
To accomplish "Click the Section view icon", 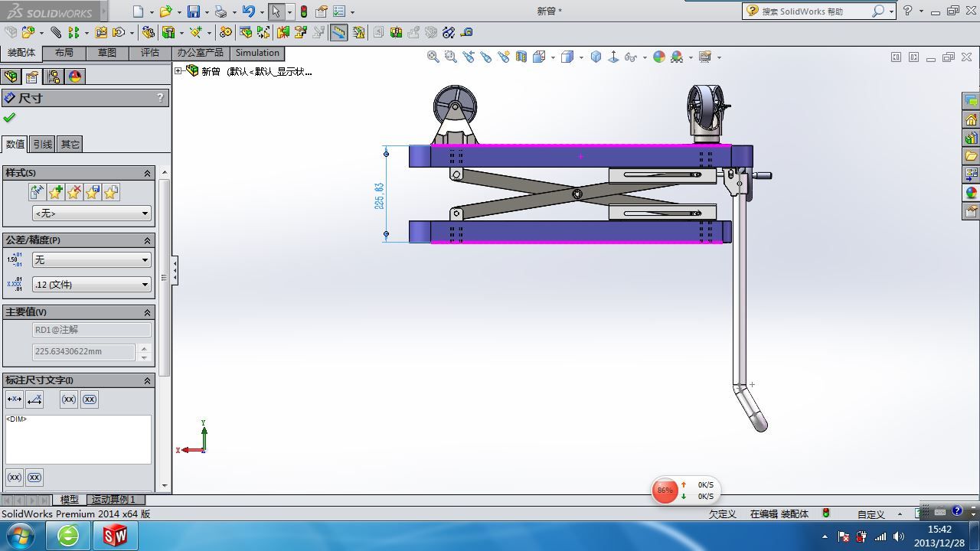I will 521,57.
